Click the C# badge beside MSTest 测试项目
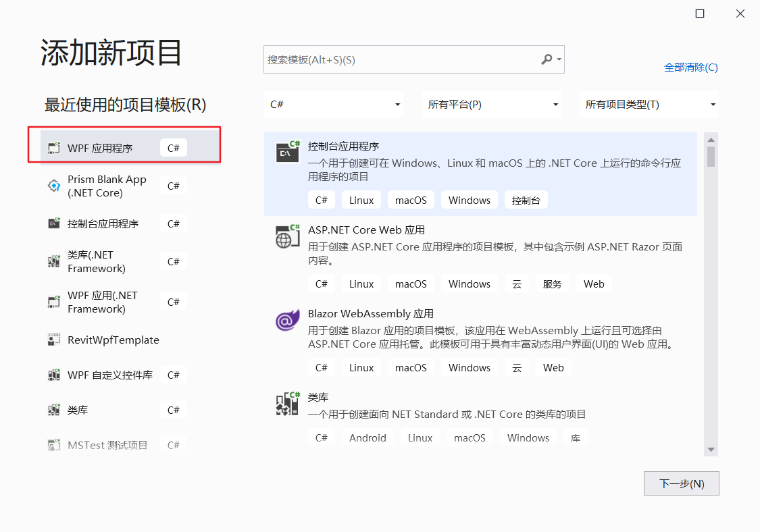Viewport: 760px width, 532px height. coord(174,445)
